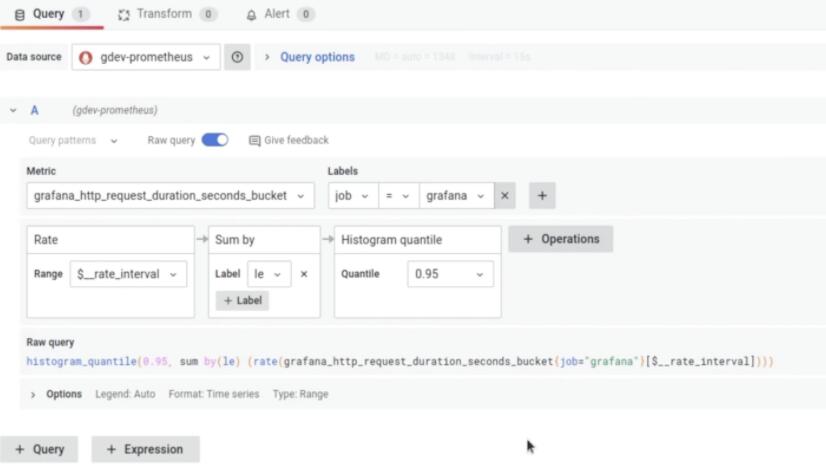Viewport: 826px width, 472px height.
Task: Remove the job label filter
Action: click(x=505, y=195)
